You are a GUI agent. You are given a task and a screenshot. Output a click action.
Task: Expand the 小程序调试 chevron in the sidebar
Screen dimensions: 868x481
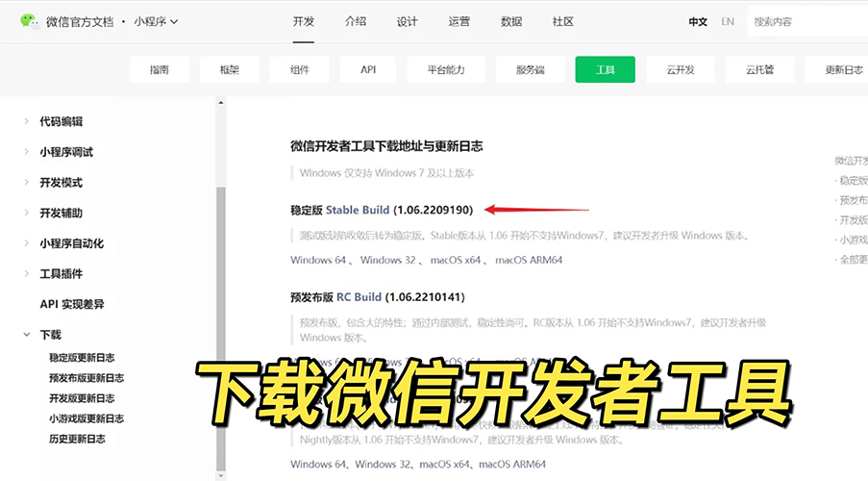pos(26,151)
